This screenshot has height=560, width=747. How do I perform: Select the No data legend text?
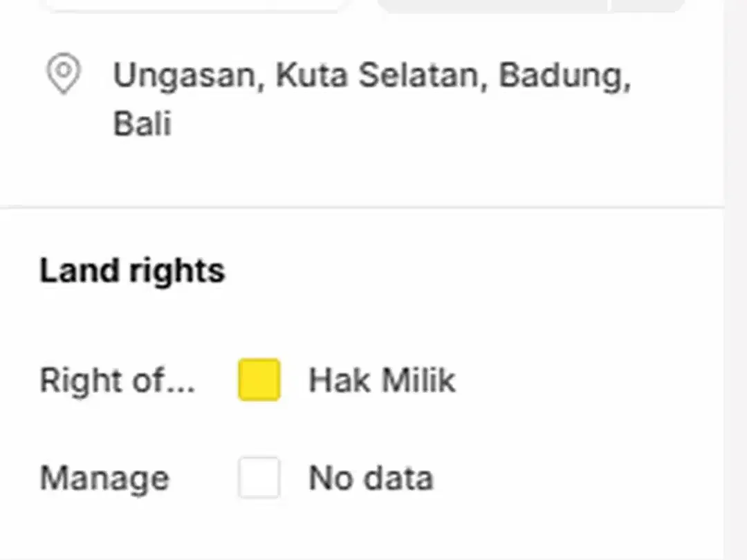coord(371,478)
